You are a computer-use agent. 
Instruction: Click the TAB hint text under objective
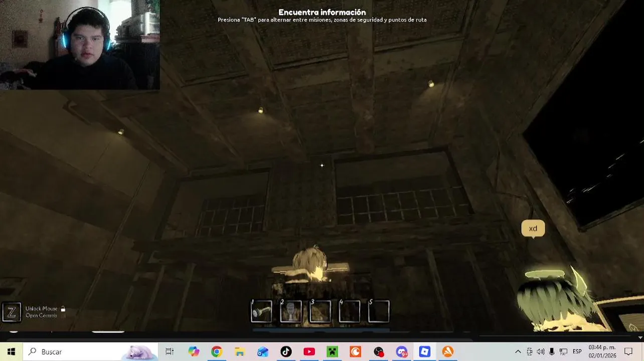coord(322,20)
